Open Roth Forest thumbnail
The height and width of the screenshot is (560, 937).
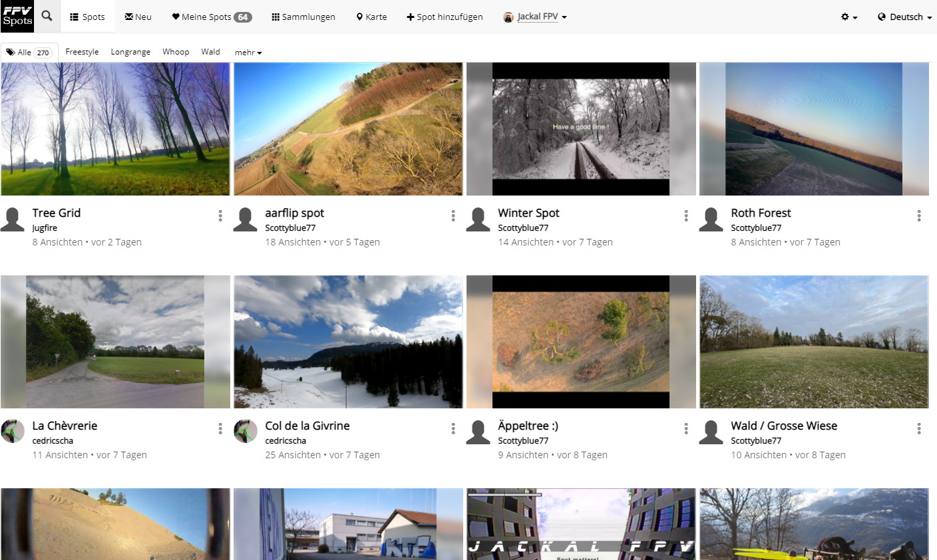[x=814, y=129]
